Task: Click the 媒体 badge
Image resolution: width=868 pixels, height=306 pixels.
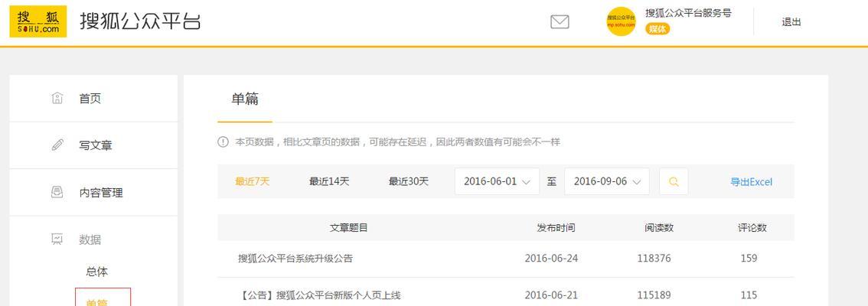Action: pos(658,29)
